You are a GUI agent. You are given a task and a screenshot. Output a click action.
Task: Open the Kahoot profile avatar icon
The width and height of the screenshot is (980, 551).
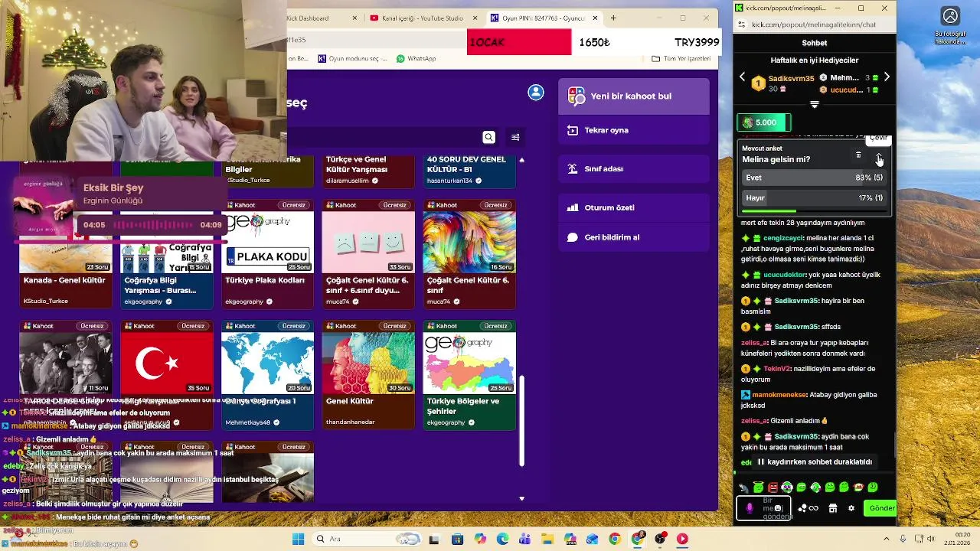pyautogui.click(x=536, y=93)
